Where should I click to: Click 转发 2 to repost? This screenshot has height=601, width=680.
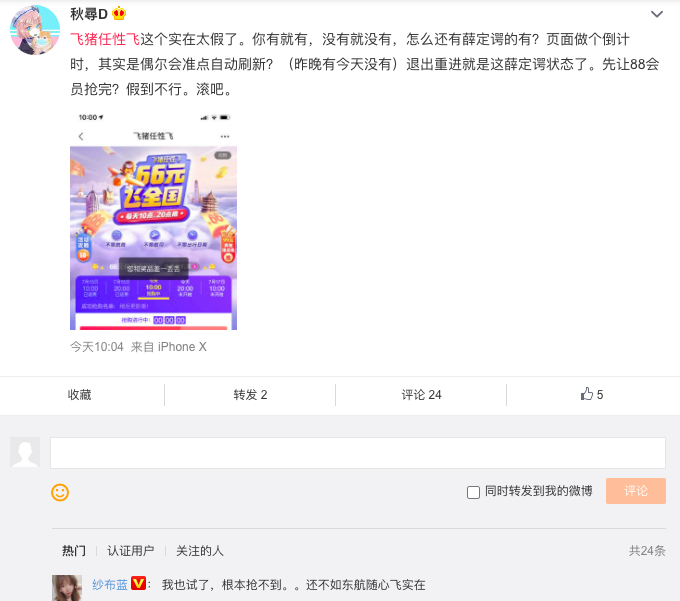(250, 395)
